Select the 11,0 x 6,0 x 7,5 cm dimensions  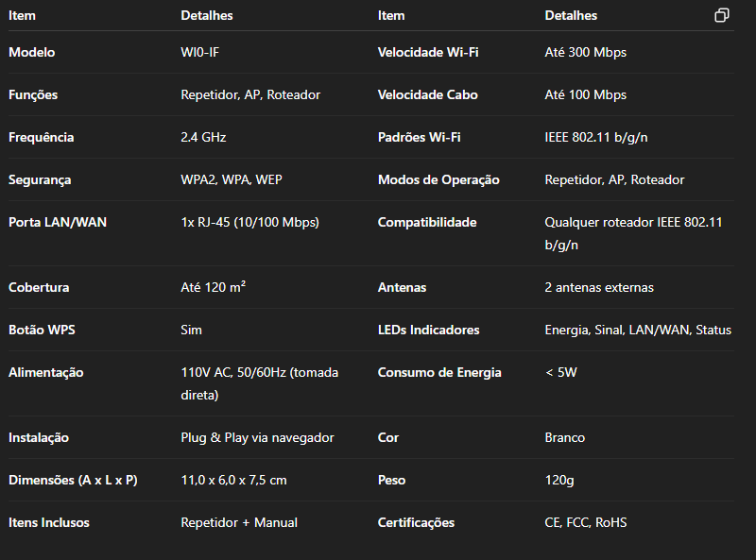click(x=233, y=481)
